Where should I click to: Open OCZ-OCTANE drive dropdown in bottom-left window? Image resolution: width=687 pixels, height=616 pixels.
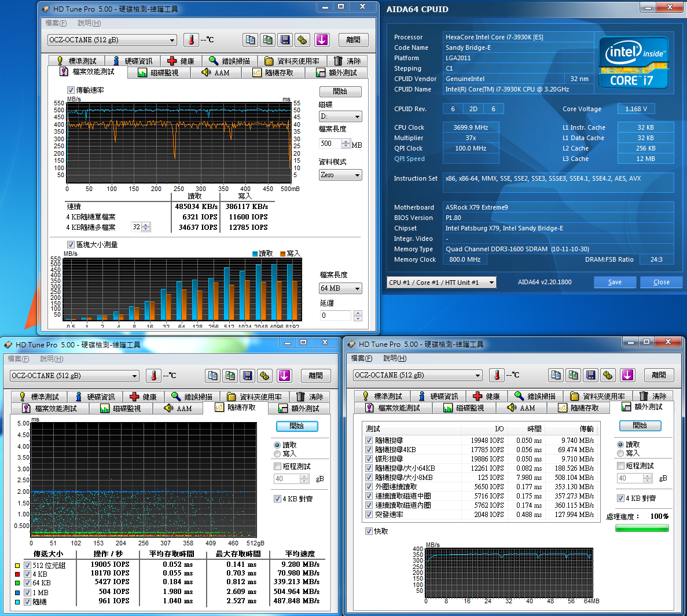pyautogui.click(x=75, y=376)
